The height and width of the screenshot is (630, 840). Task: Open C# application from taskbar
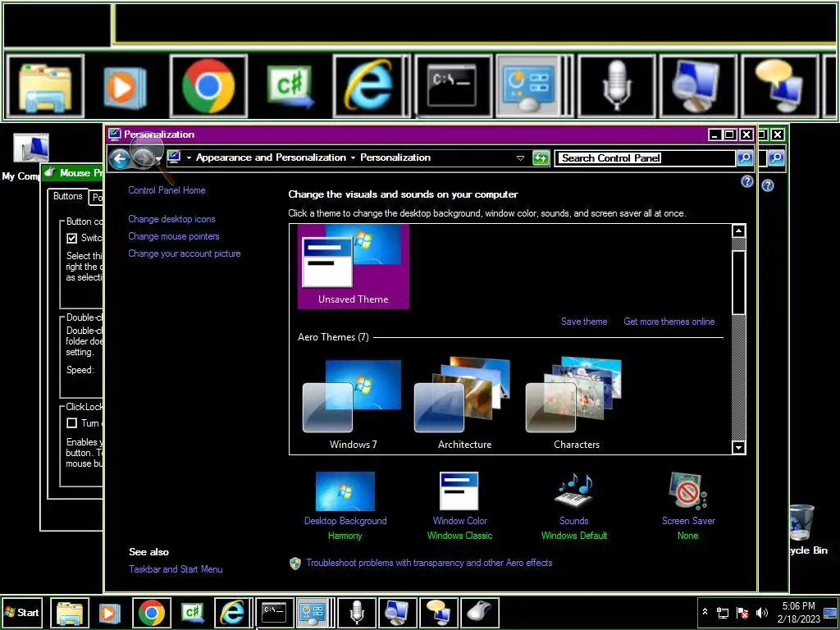(x=192, y=612)
